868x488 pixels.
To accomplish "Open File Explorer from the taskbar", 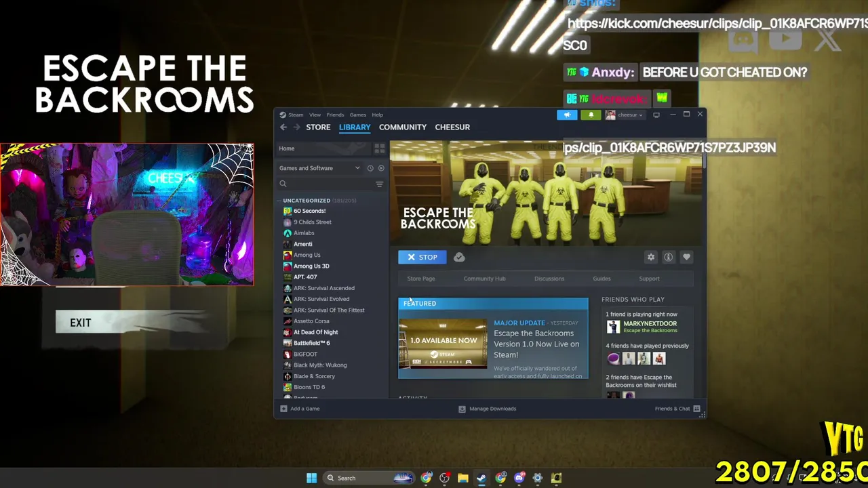I will point(462,478).
